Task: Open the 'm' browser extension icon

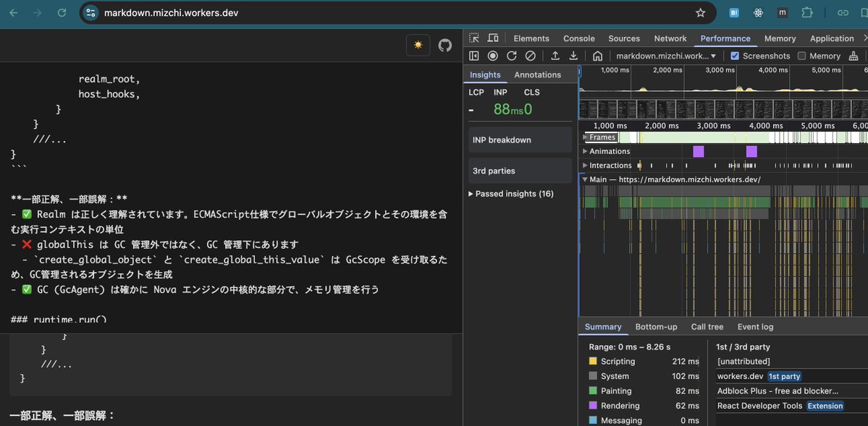Action: point(782,13)
